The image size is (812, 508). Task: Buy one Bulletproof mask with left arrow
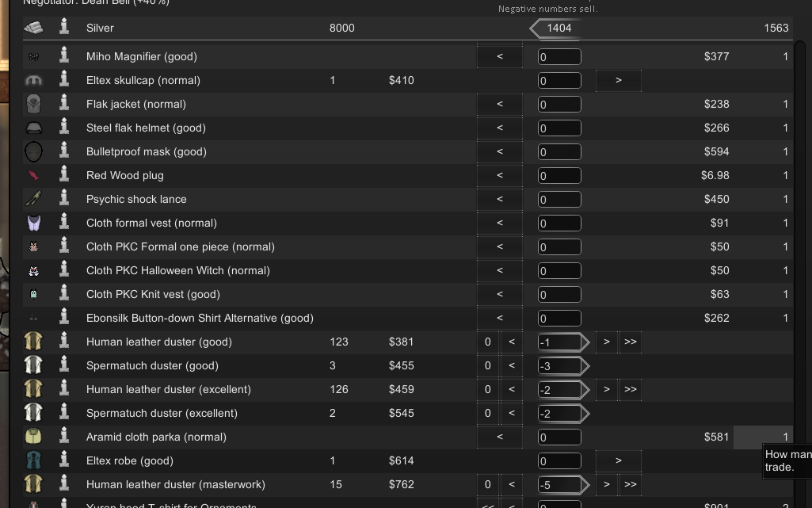point(500,151)
